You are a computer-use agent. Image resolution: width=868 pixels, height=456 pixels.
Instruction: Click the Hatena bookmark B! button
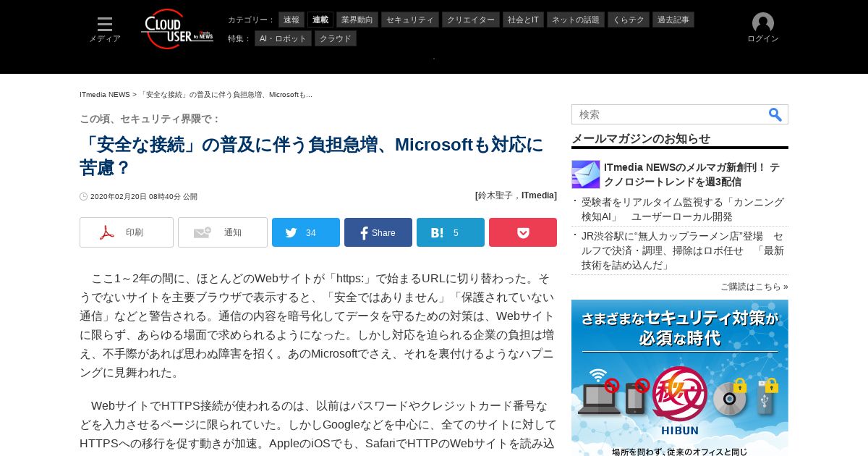pos(451,232)
